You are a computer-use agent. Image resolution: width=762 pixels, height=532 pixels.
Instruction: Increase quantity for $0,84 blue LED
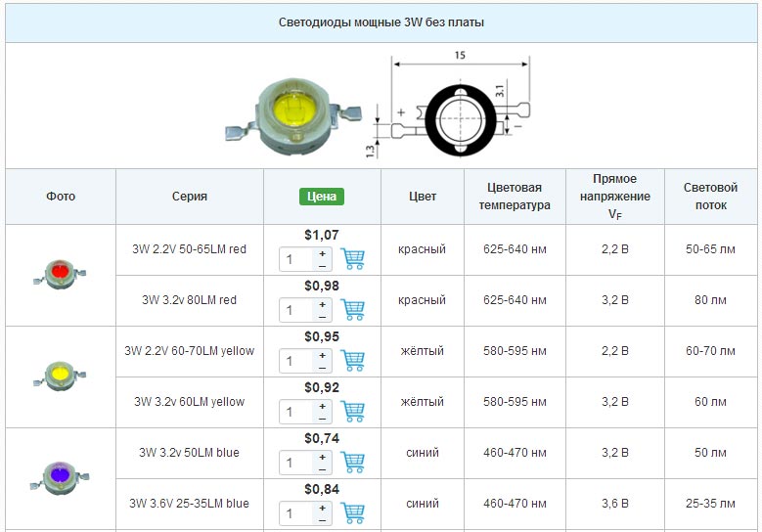pos(322,509)
